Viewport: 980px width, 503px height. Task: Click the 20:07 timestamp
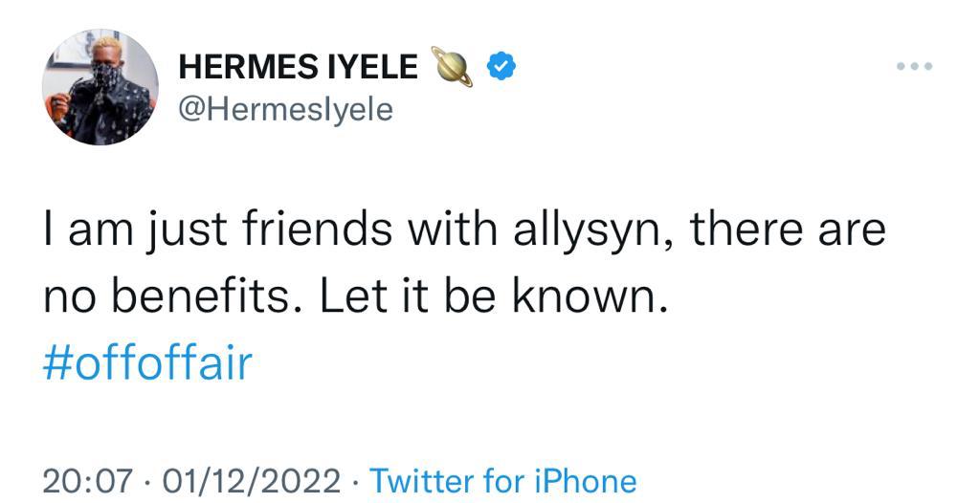pos(87,480)
